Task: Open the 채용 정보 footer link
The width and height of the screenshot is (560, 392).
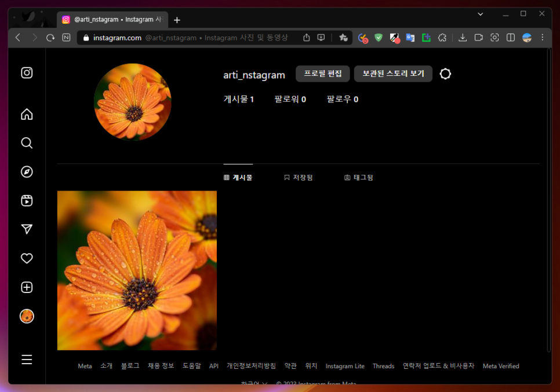Action: click(x=161, y=366)
